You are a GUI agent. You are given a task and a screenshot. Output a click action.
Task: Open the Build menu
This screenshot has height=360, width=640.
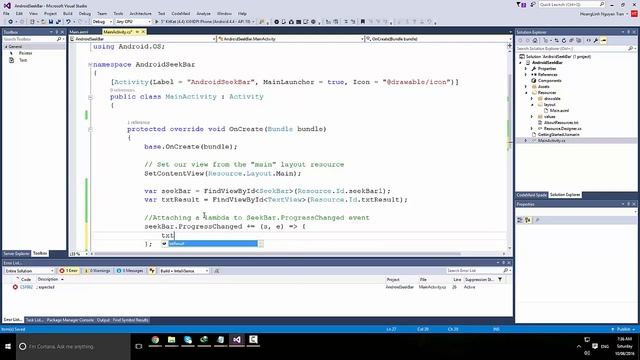pyautogui.click(x=67, y=13)
